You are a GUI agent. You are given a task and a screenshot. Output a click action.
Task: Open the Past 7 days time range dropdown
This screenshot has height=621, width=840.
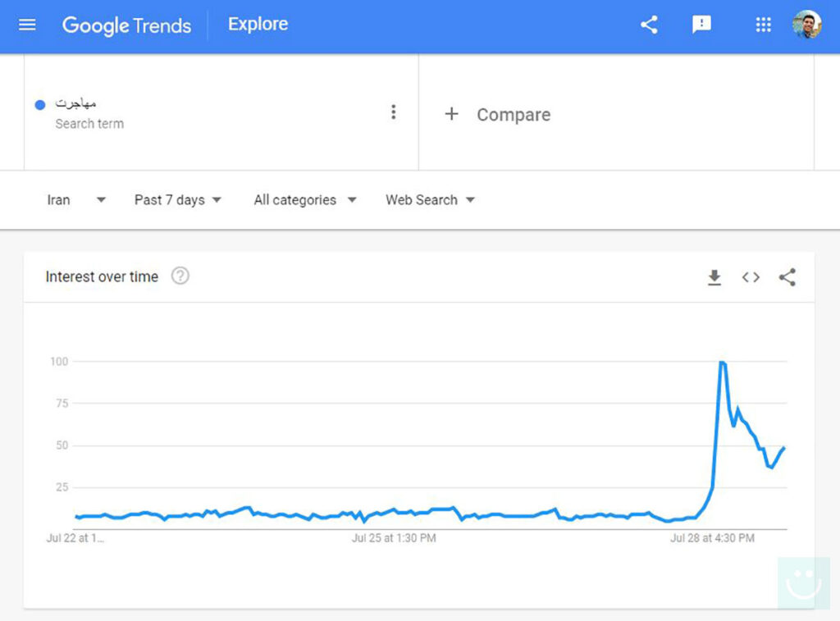coord(178,199)
